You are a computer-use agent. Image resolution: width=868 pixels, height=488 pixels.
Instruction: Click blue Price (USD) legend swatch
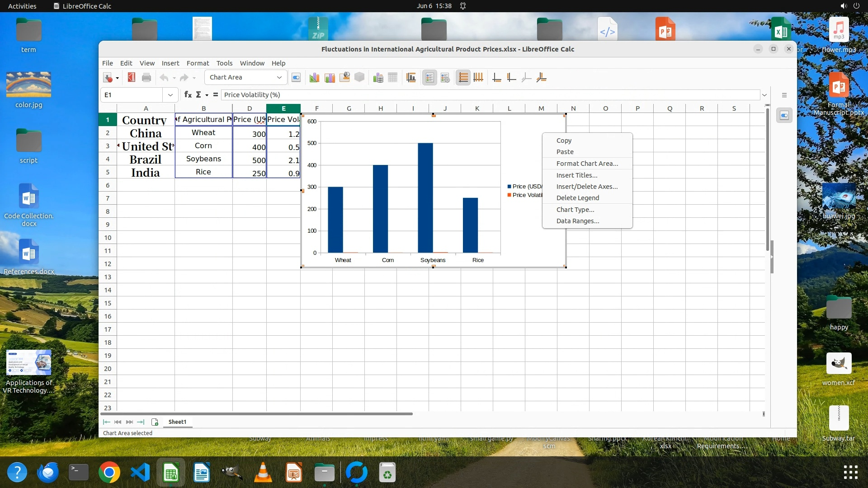coord(509,187)
